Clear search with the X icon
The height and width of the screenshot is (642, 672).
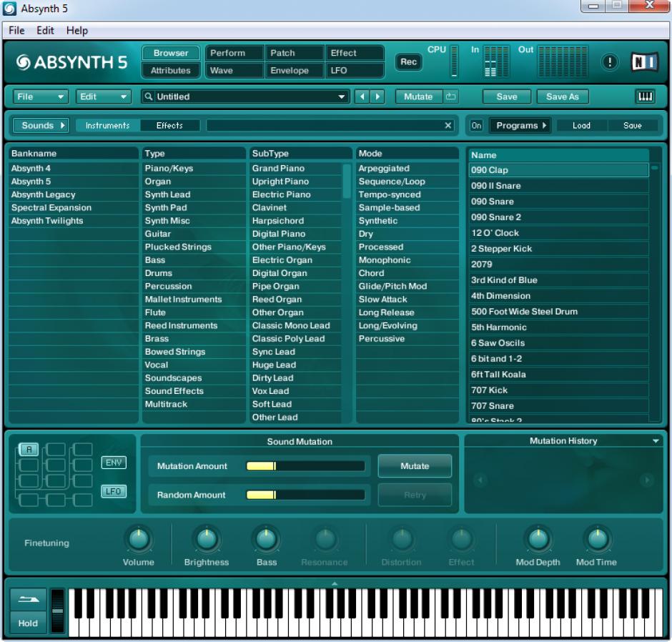pyautogui.click(x=448, y=125)
